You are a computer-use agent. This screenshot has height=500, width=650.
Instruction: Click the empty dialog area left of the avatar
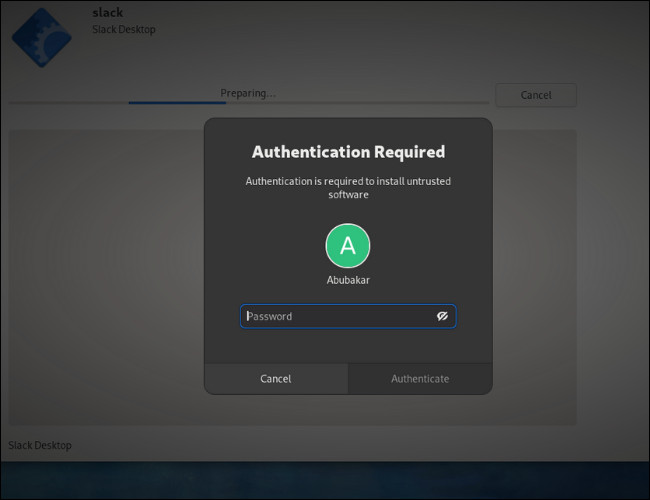point(260,246)
